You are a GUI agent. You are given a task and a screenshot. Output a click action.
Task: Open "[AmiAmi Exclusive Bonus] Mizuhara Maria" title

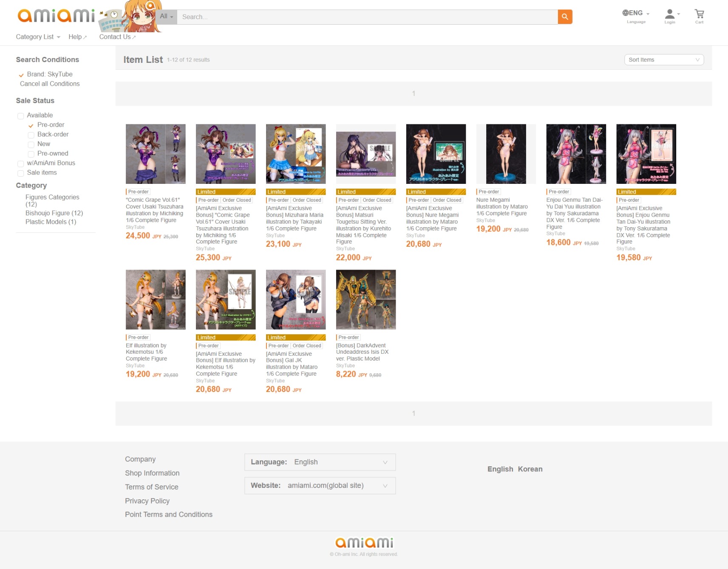click(x=295, y=218)
